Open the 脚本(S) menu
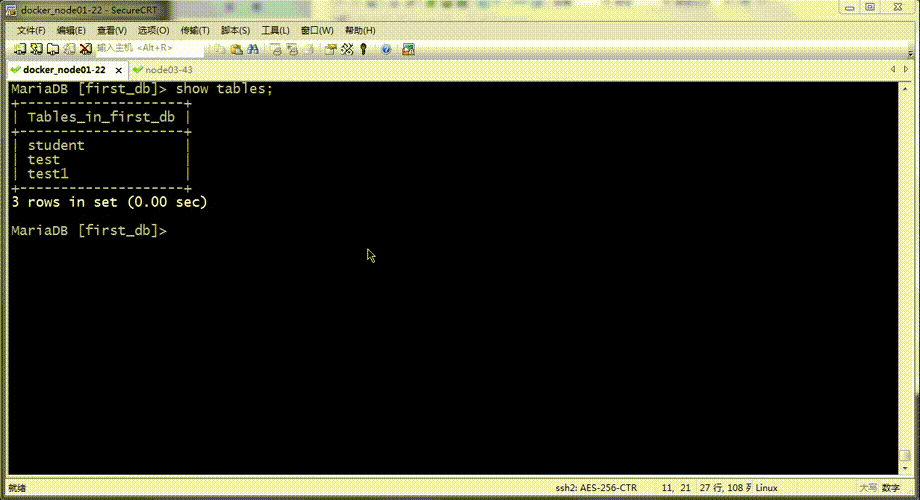Viewport: 920px width, 500px height. (x=235, y=31)
